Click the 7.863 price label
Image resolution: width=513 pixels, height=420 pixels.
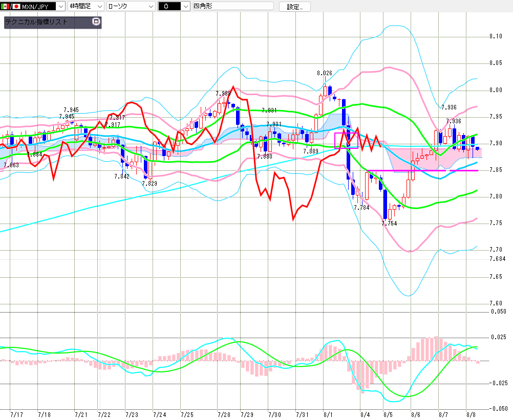pyautogui.click(x=11, y=165)
